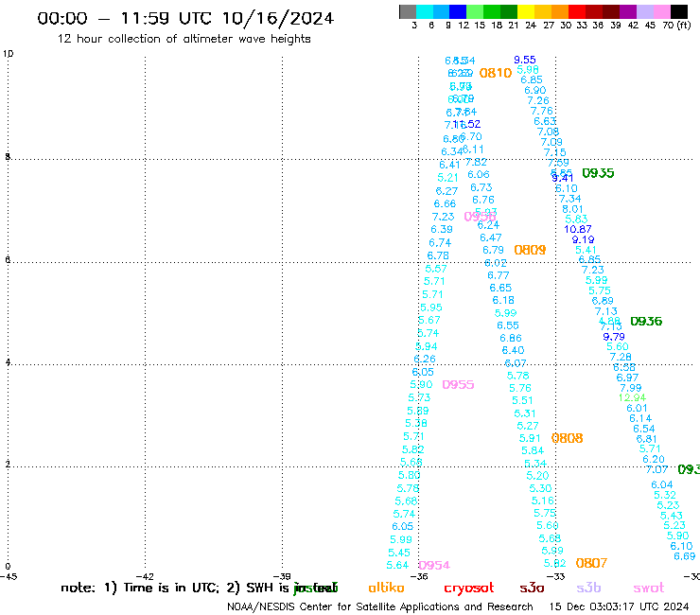Select the timestamp 15 Dec 03:03:17 UTC 2024

coord(619,606)
